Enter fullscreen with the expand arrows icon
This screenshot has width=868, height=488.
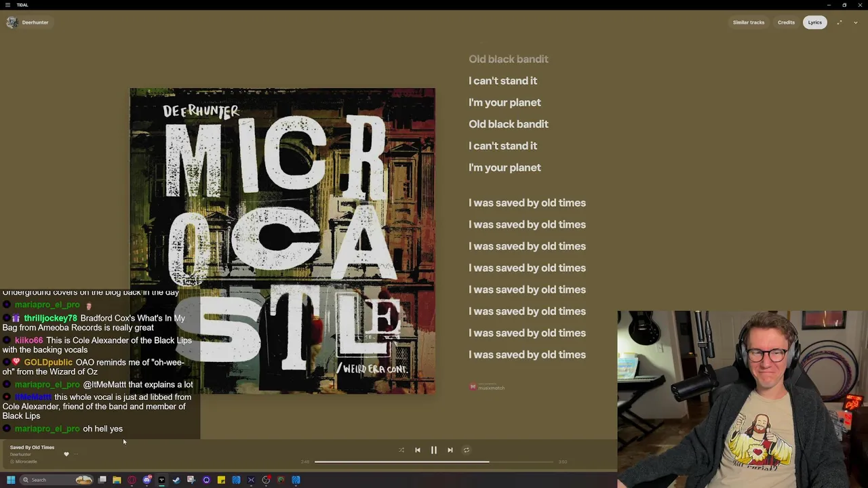[x=840, y=22]
